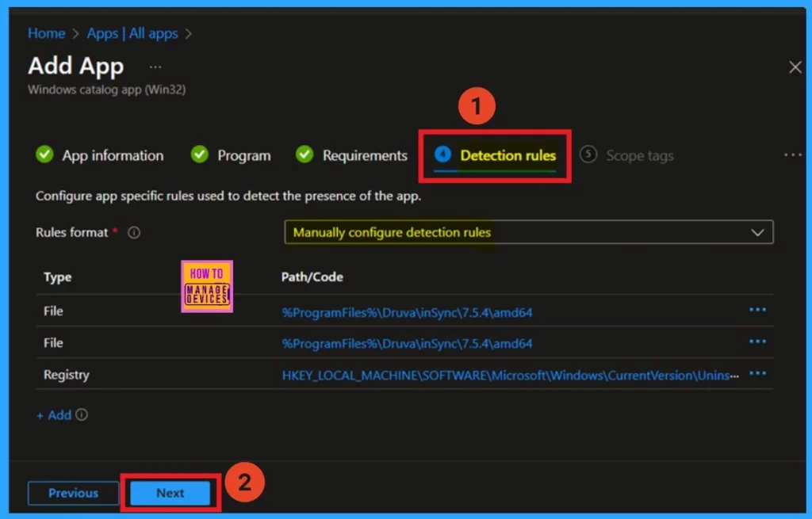Open options menu for first File rule
This screenshot has height=519, width=812.
pos(757,310)
